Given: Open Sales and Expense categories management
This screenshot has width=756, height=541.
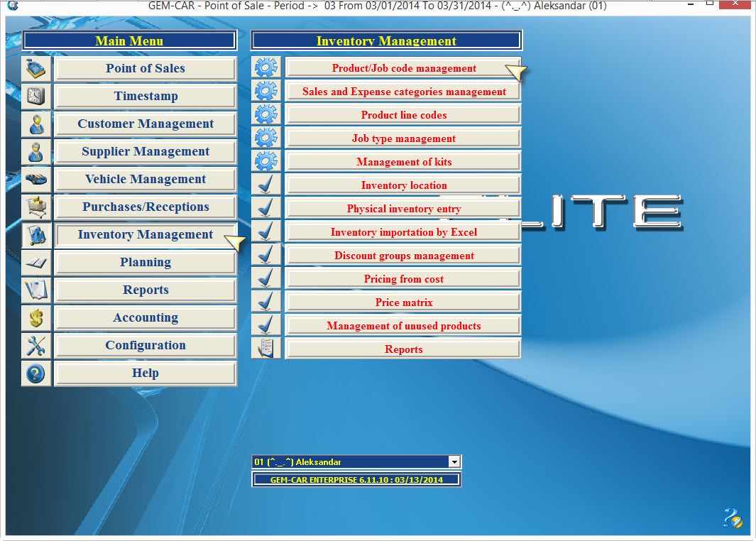Looking at the screenshot, I should pyautogui.click(x=403, y=92).
